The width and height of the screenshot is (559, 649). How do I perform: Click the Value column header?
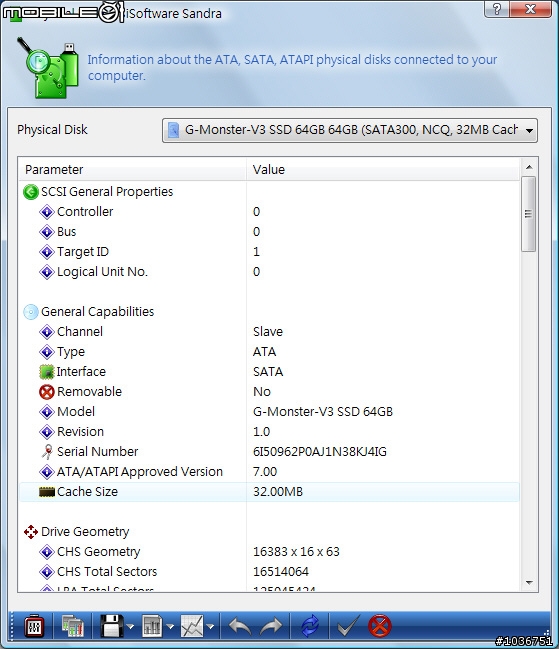coord(383,169)
